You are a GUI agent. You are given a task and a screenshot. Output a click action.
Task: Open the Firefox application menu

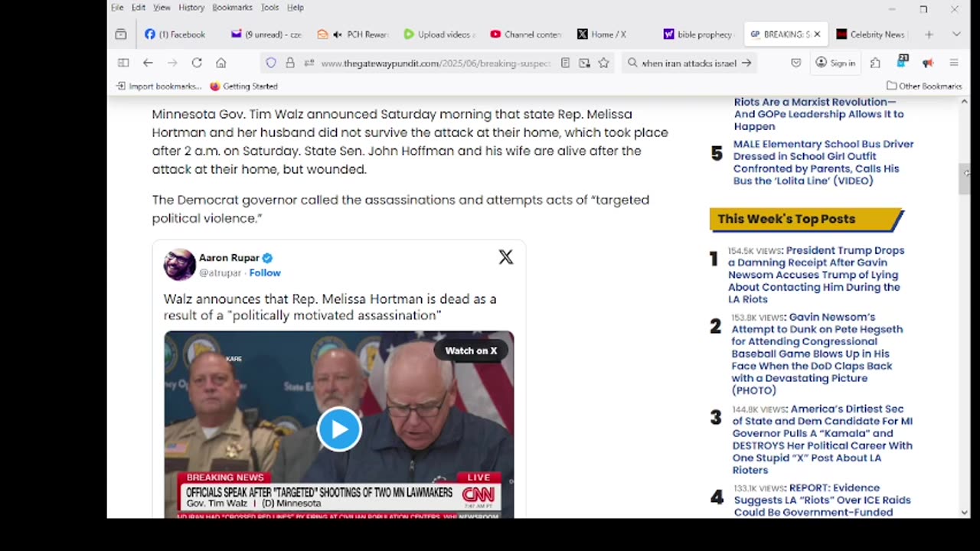pyautogui.click(x=954, y=63)
